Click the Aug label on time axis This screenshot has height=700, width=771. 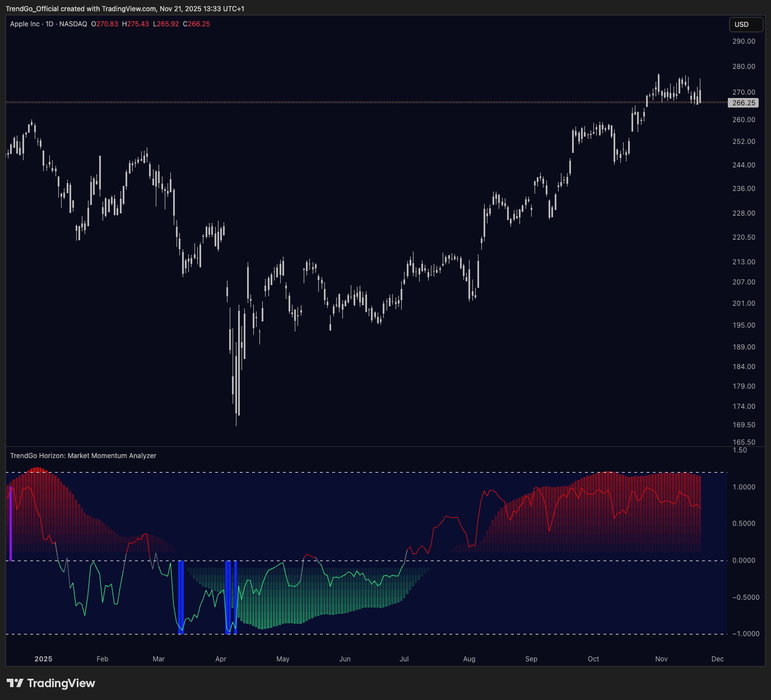470,659
